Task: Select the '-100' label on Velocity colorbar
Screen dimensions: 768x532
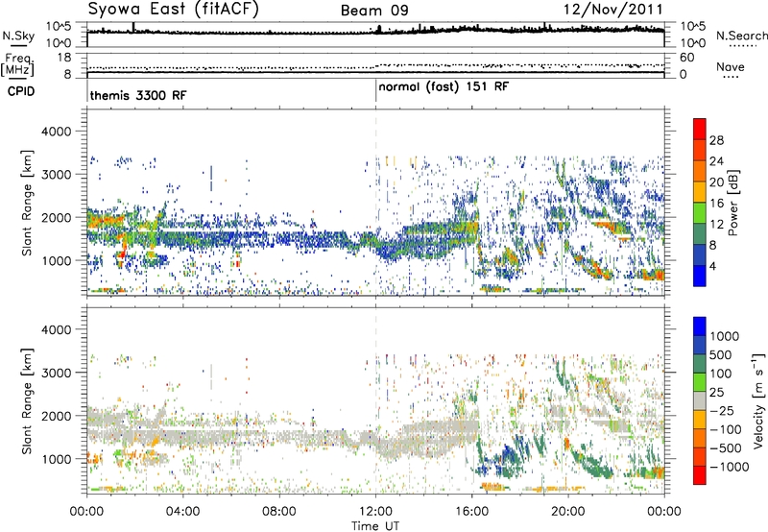Action: pos(725,429)
